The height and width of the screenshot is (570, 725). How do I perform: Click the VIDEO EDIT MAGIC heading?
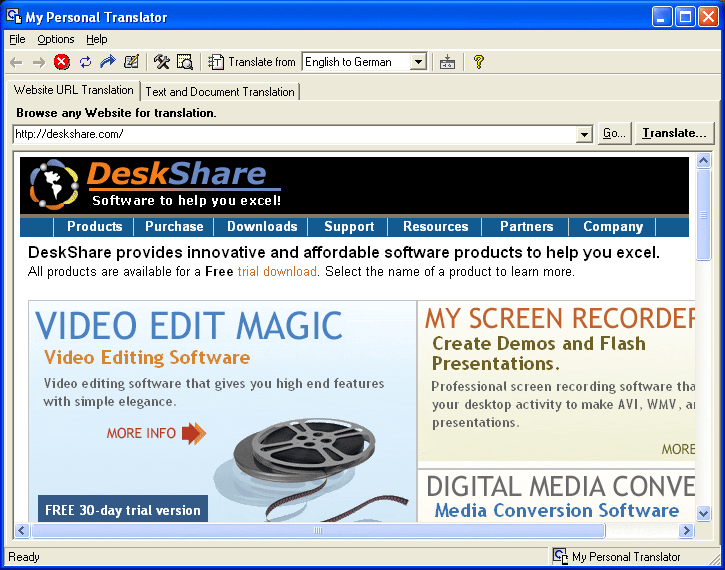click(x=189, y=326)
